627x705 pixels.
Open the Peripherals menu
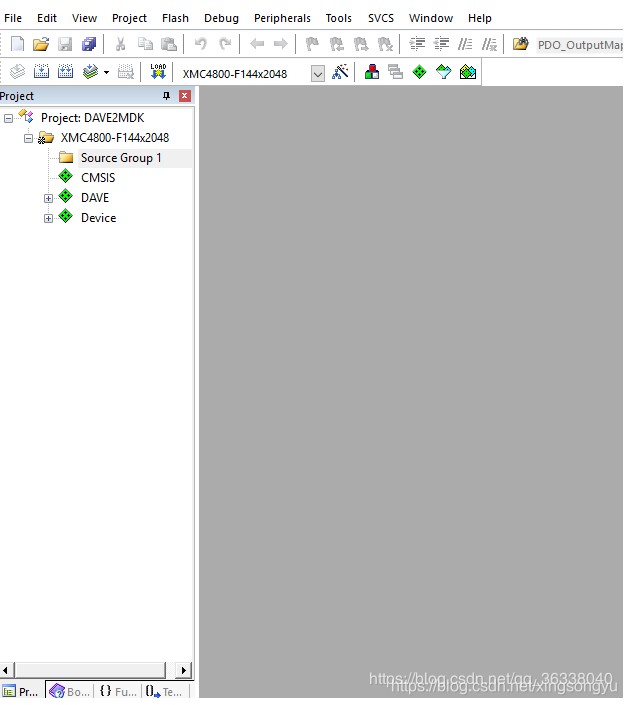point(282,18)
